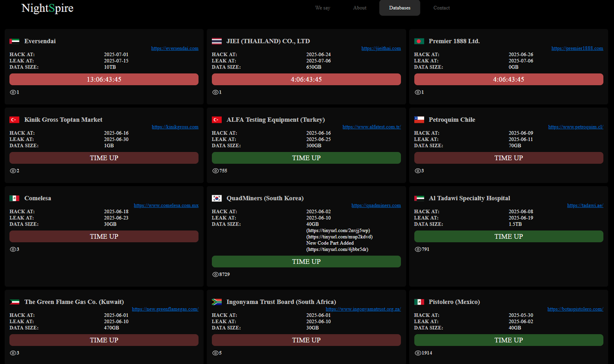Click the Kuwait flag beside Green Flame

pyautogui.click(x=14, y=302)
